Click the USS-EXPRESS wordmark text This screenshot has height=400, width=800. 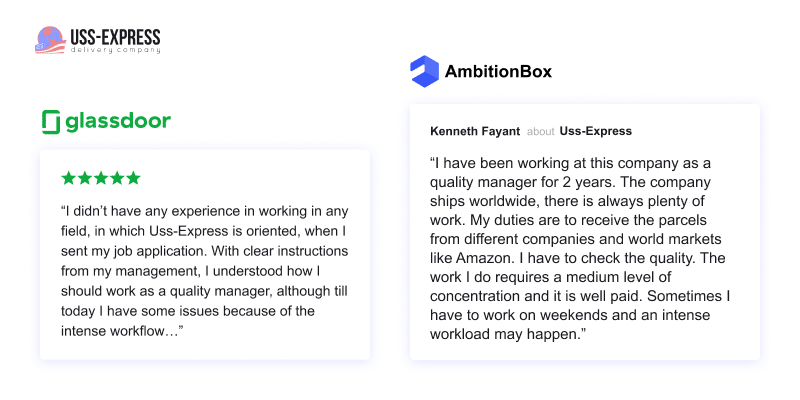pos(115,36)
